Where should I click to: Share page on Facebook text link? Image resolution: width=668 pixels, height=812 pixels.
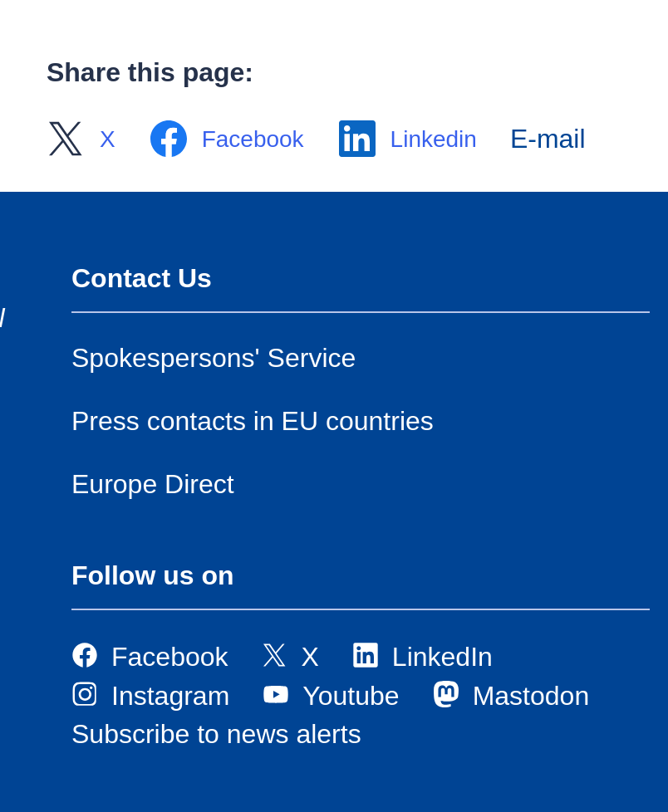point(253,139)
